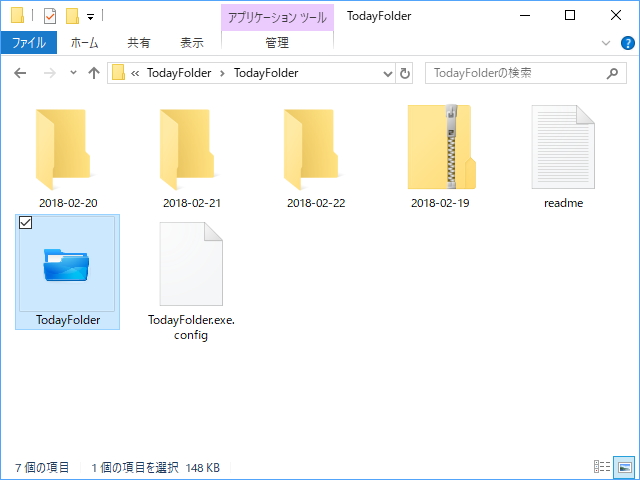The image size is (640, 480).
Task: Select the TodayFolder.exe.config file icon
Action: click(191, 264)
